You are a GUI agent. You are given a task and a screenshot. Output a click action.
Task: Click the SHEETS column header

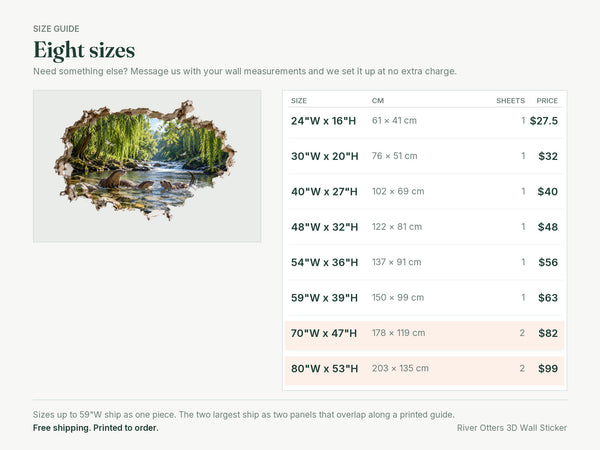[x=510, y=101]
